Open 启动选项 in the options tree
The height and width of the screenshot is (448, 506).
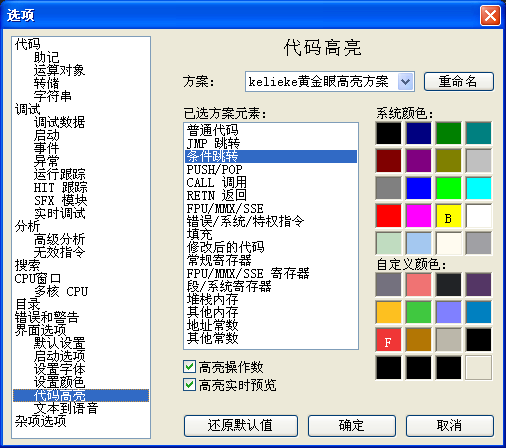(x=59, y=356)
